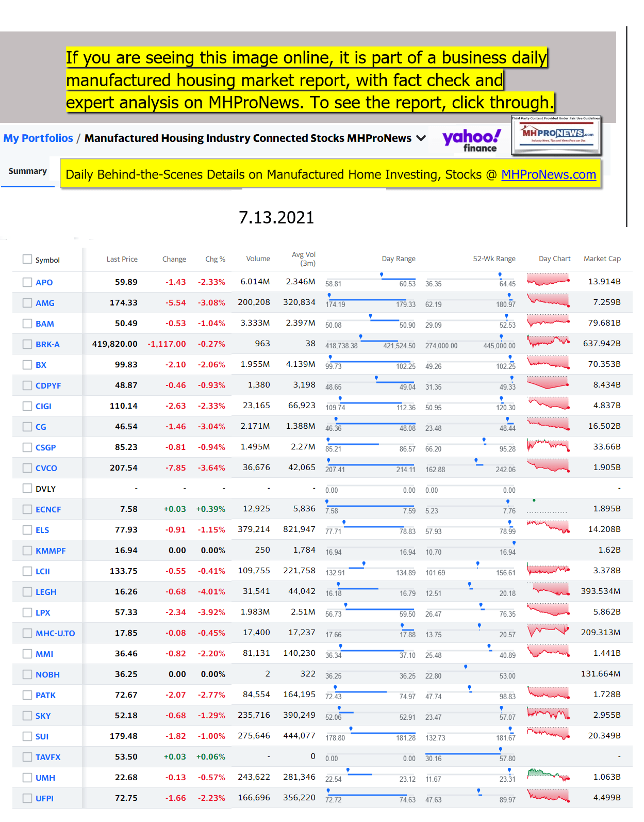Click the MHProNews logo badge

556,135
